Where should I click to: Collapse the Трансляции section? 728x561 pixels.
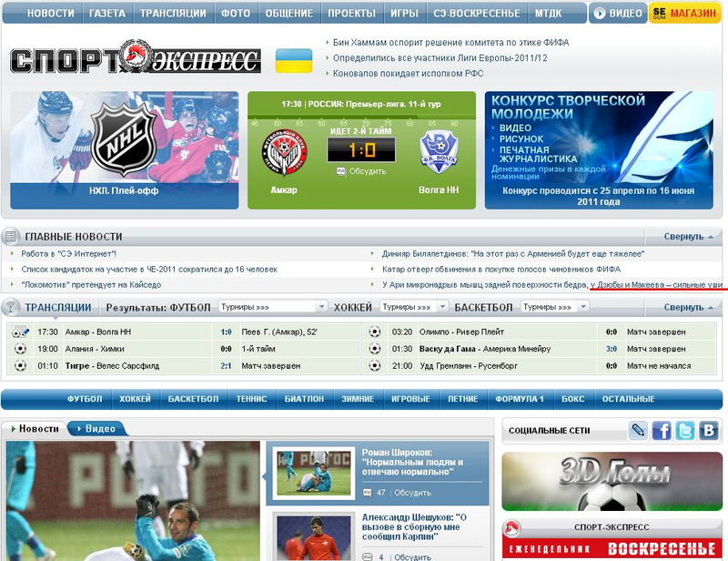(x=689, y=307)
